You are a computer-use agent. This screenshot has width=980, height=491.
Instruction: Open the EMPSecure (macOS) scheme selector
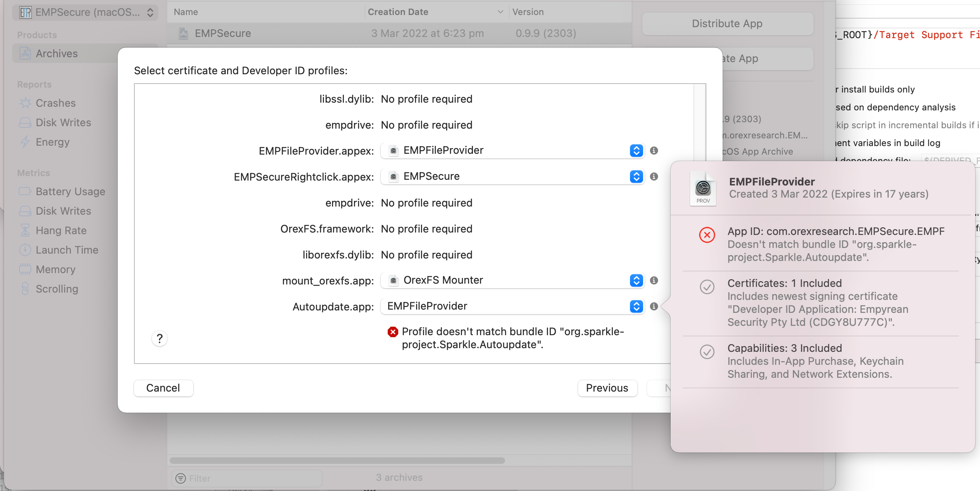(x=85, y=12)
